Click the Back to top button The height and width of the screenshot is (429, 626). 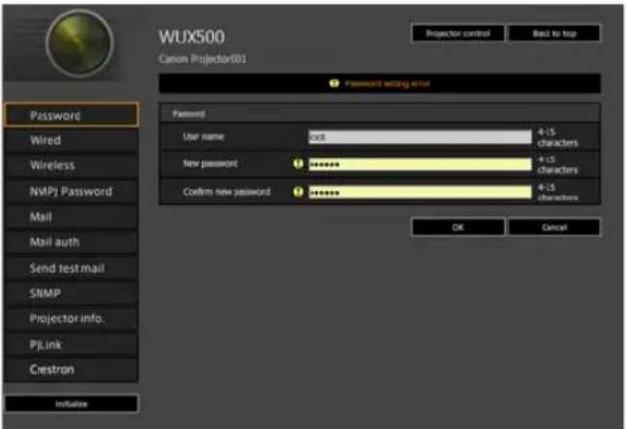coord(554,34)
